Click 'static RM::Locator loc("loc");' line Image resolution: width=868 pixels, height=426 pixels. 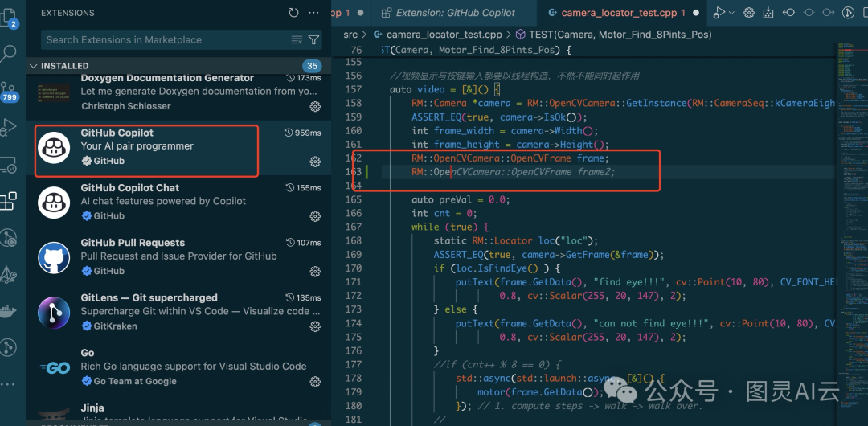pos(516,240)
